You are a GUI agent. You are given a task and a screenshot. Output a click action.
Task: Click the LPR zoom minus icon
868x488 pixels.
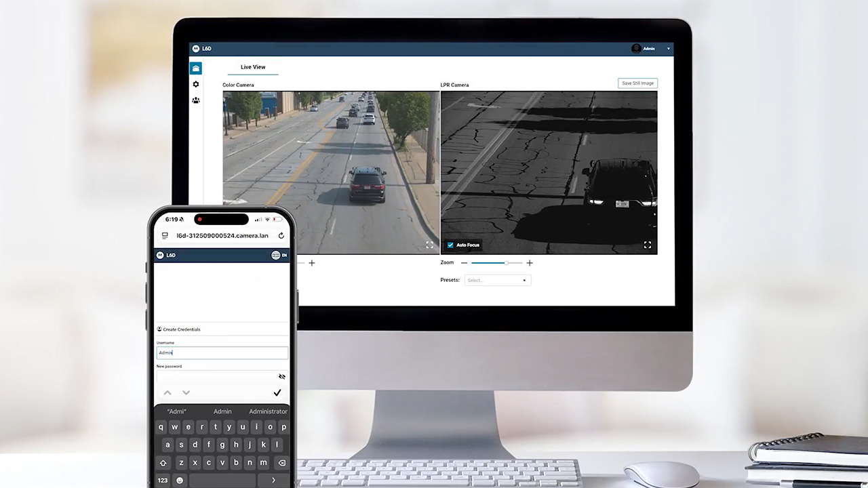[x=464, y=263]
